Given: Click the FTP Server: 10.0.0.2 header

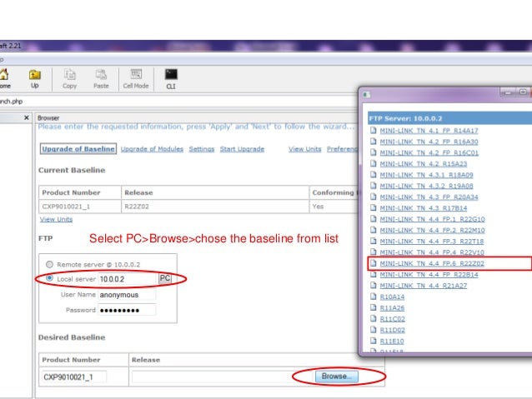Looking at the screenshot, I should 450,118.
